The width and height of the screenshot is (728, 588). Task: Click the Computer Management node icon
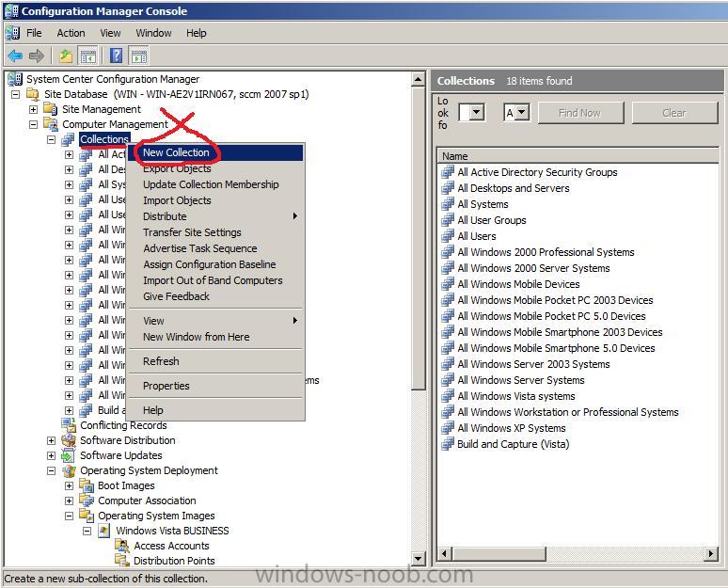tap(51, 124)
